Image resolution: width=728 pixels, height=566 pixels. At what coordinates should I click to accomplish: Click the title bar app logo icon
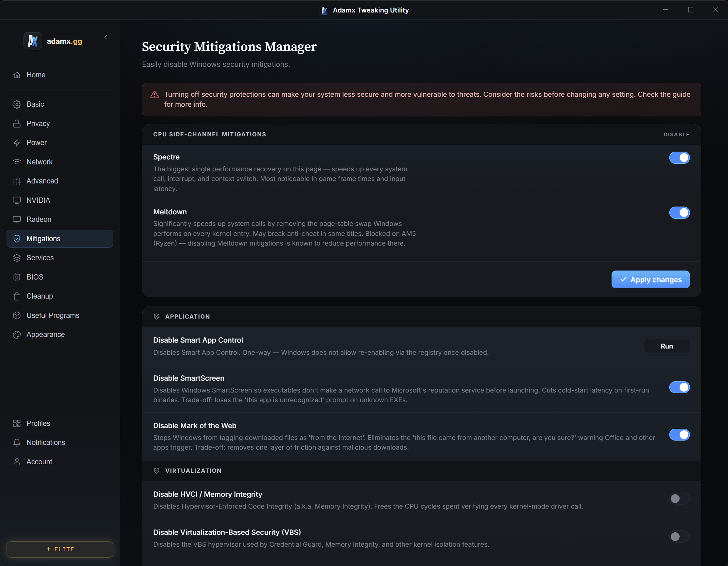tap(324, 10)
